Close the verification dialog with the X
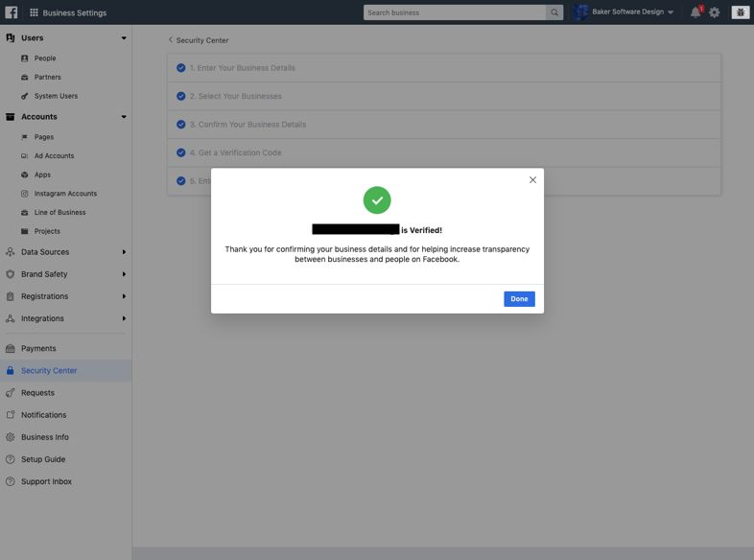This screenshot has height=560, width=754. click(x=532, y=179)
